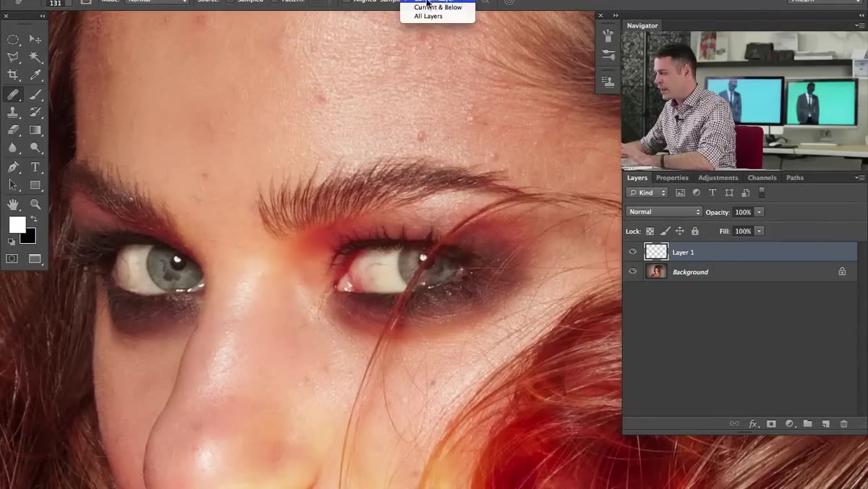Swap foreground and background colors

click(x=33, y=219)
